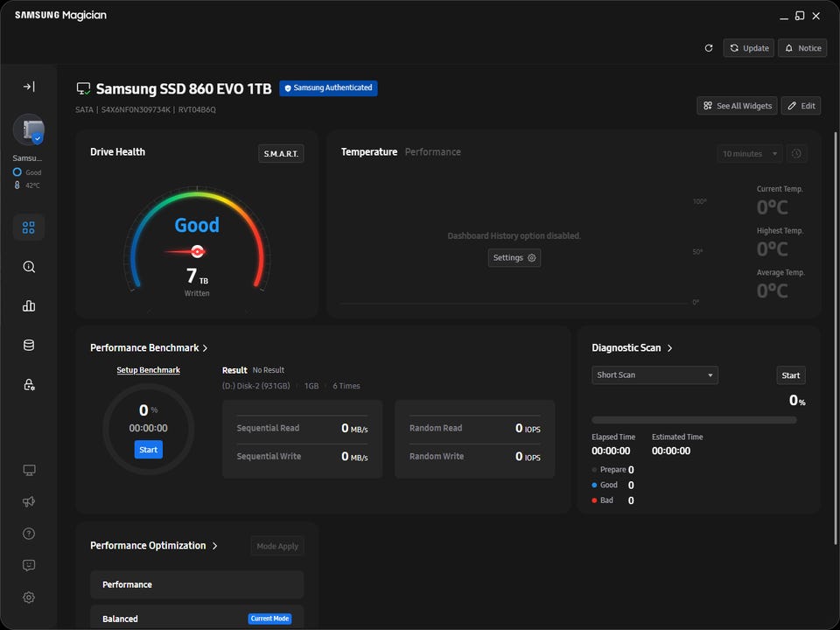840x630 pixels.
Task: Click the refresh icon beside Update
Action: tap(709, 48)
